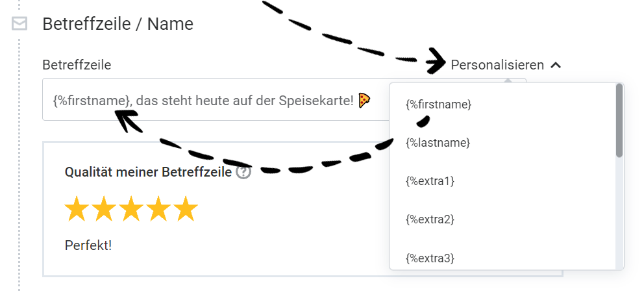Screen dimensions: 644x298
Task: Collapse the Personalisieren chevron arrow
Action: 555,65
